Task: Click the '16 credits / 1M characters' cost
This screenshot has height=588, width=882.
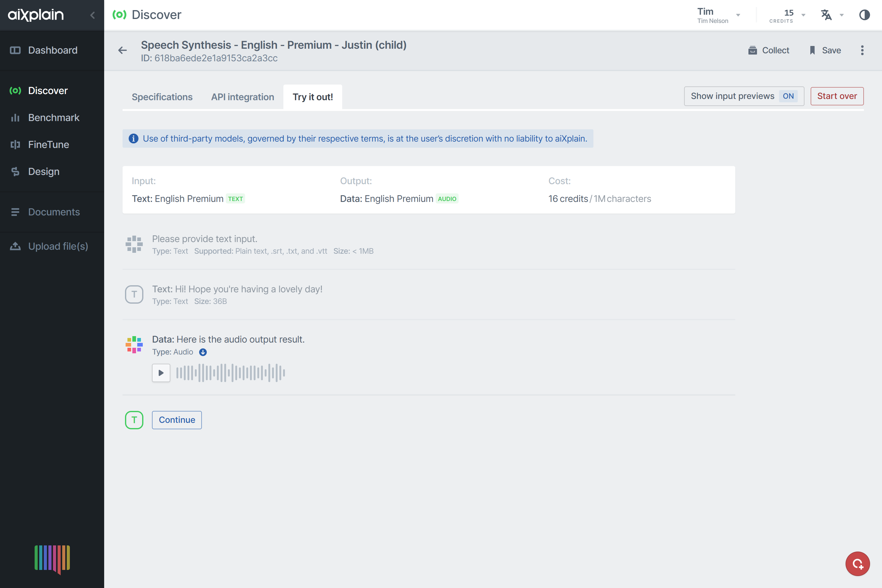Action: coord(599,199)
